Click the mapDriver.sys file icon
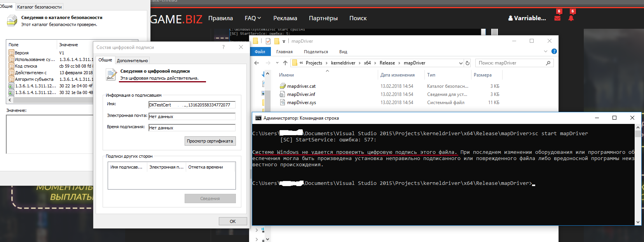This screenshot has width=644, height=242. (x=283, y=103)
